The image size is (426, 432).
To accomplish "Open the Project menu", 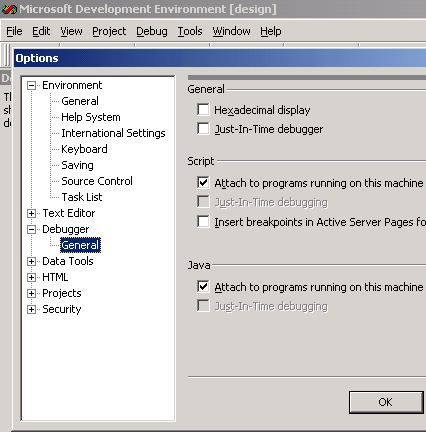I will (109, 31).
